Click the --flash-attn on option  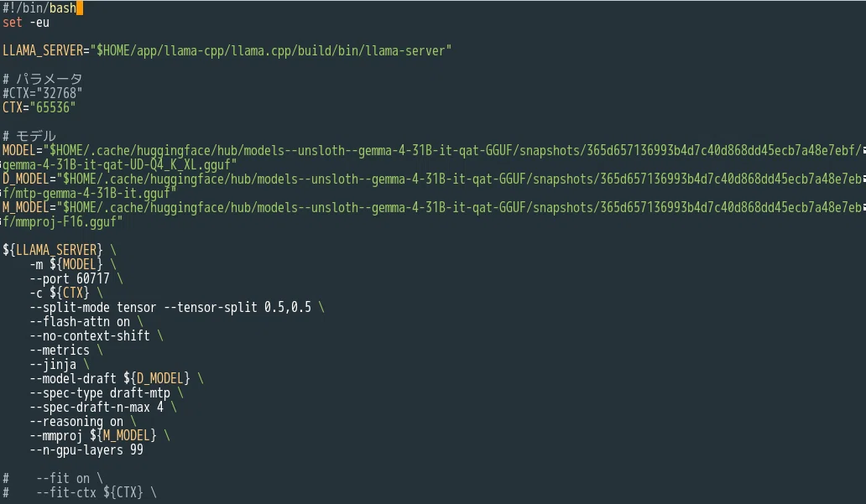(x=80, y=322)
